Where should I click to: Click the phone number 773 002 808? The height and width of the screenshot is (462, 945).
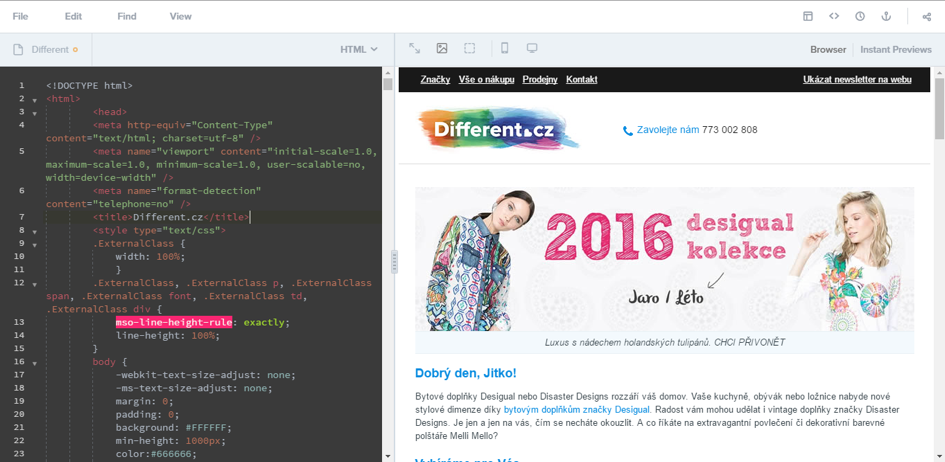coord(730,130)
